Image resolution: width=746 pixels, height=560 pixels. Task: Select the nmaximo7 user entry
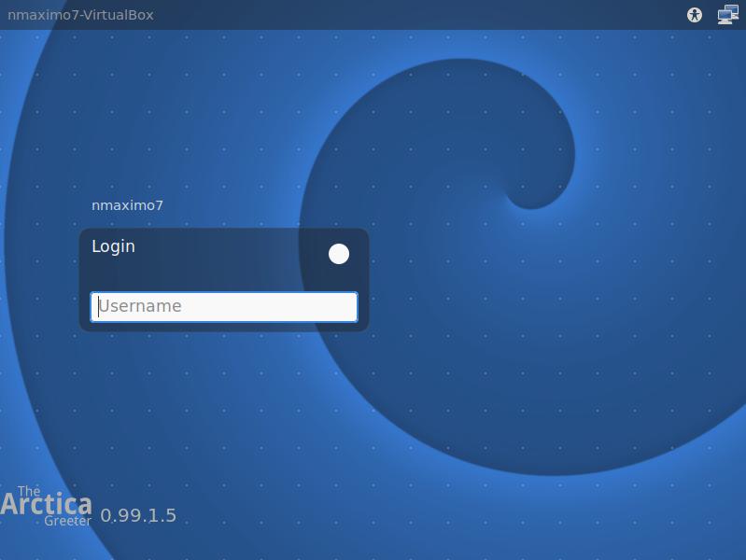coord(127,205)
